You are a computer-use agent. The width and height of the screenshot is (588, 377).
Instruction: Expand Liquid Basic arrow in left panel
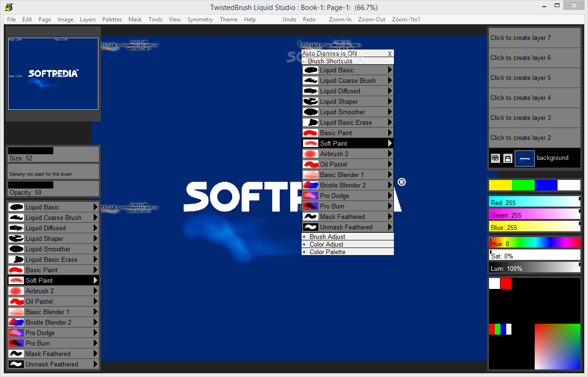tap(96, 207)
